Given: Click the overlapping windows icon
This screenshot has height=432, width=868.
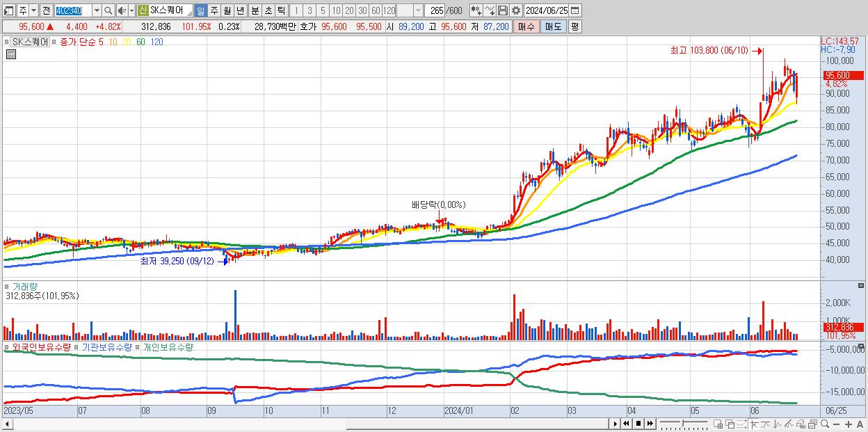Looking at the screenshot, I should click(730, 424).
